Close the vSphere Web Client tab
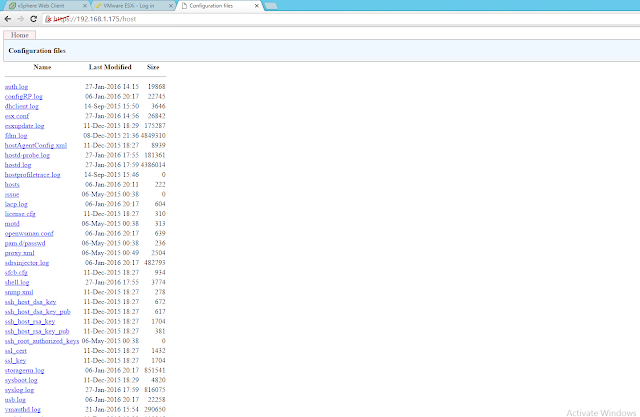 tap(85, 6)
